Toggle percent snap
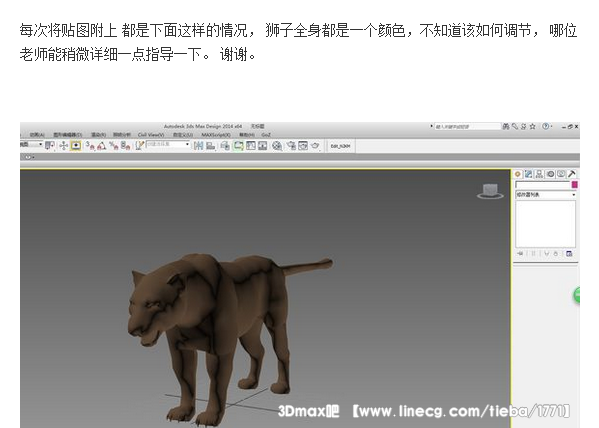Viewport: 599px width, 428px height. pyautogui.click(x=113, y=146)
